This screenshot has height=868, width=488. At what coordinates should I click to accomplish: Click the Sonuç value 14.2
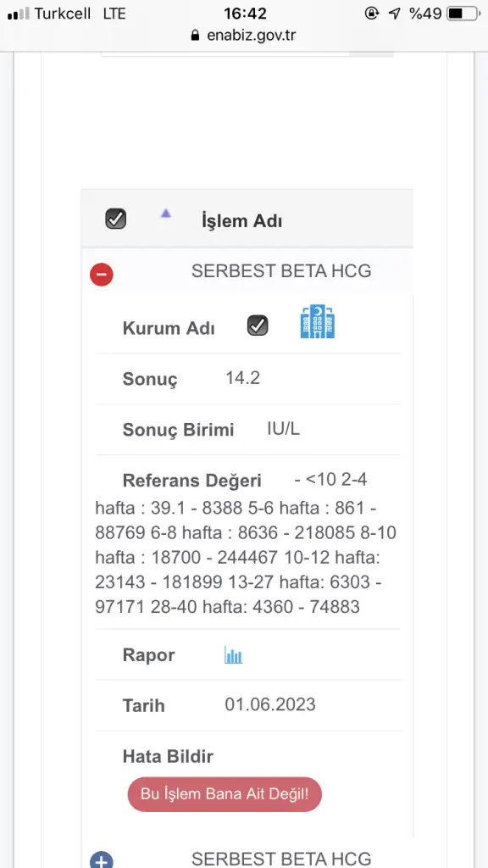(x=243, y=378)
